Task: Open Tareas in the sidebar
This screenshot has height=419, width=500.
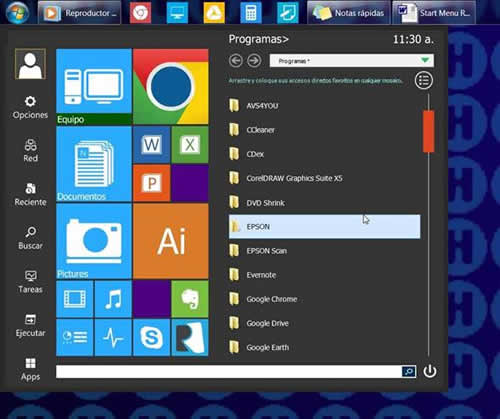Action: [x=30, y=282]
